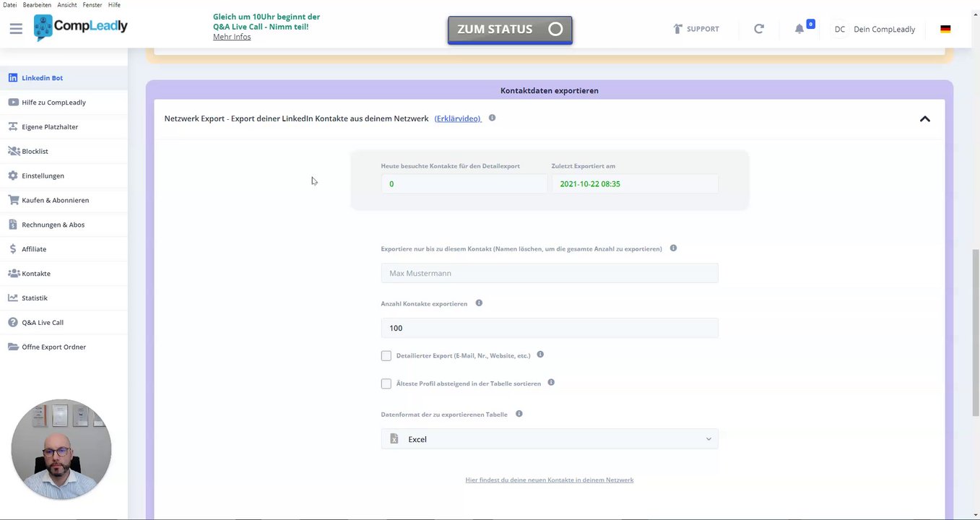Image resolution: width=980 pixels, height=520 pixels.
Task: Click the page vertical scrollbar thumb
Action: (976, 332)
